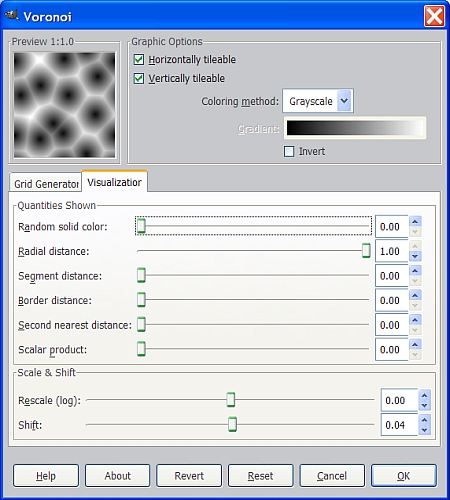Decrease Shift value with down arrow
Image resolution: width=450 pixels, height=500 pixels.
pos(424,430)
